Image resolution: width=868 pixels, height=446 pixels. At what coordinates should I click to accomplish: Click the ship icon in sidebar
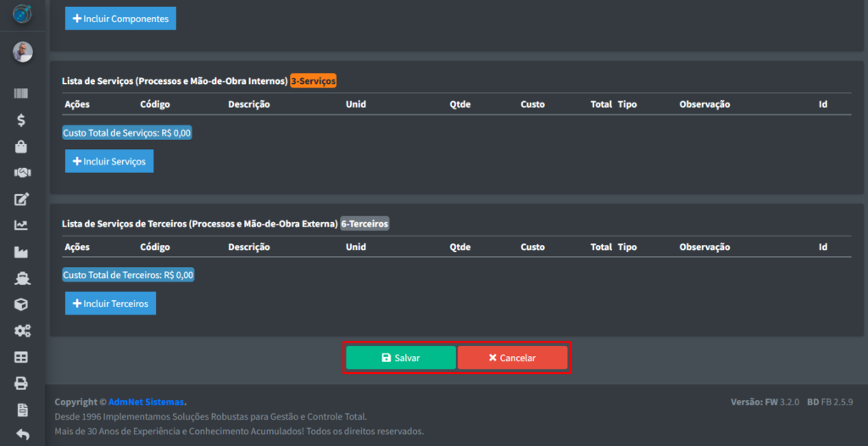22,278
